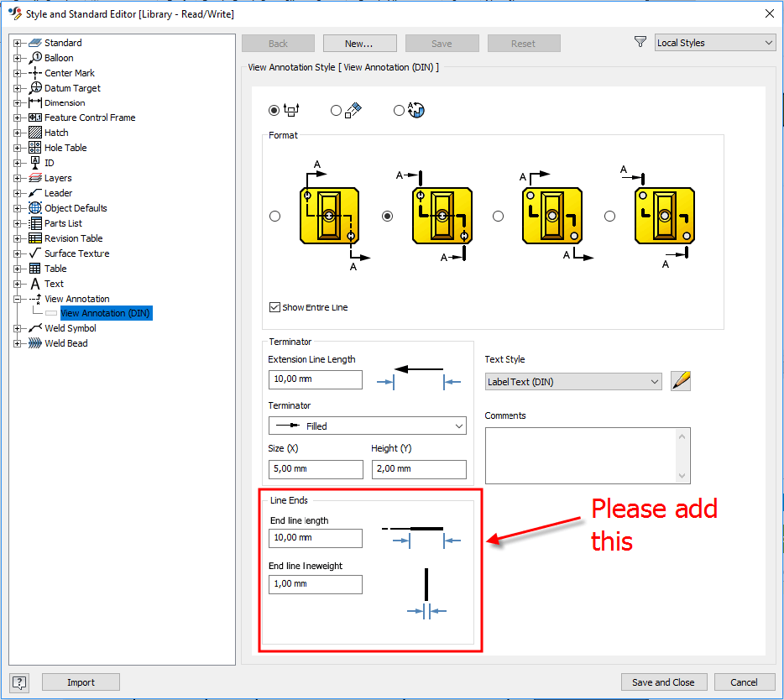784x700 pixels.
Task: Select the leftmost annotation format radio button
Action: click(x=274, y=216)
